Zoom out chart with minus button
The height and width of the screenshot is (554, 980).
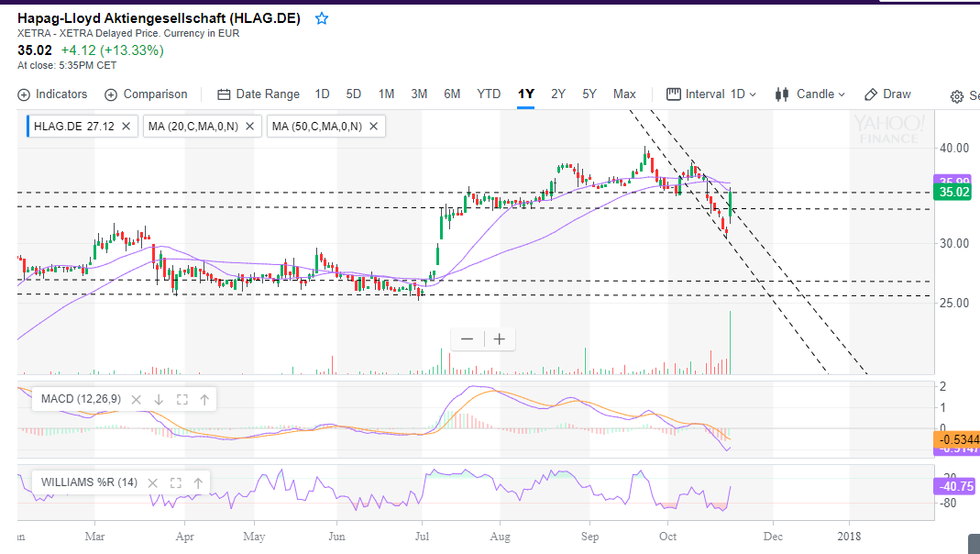468,339
